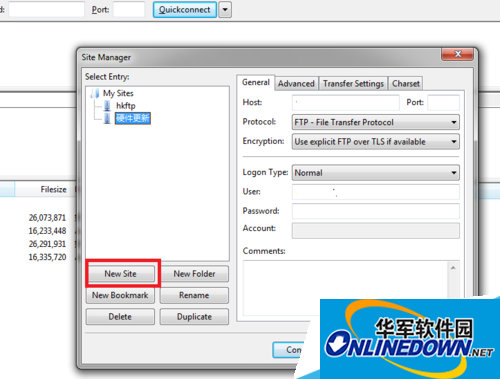
Task: Click the Account input field
Action: (376, 231)
